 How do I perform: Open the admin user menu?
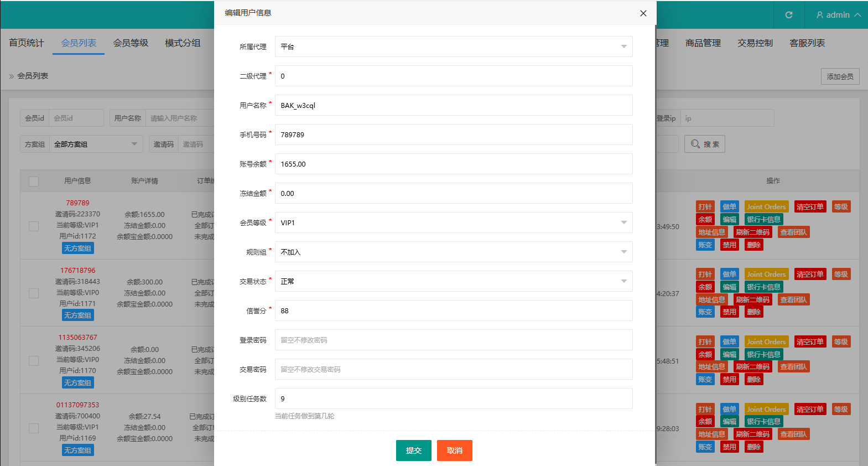[838, 15]
